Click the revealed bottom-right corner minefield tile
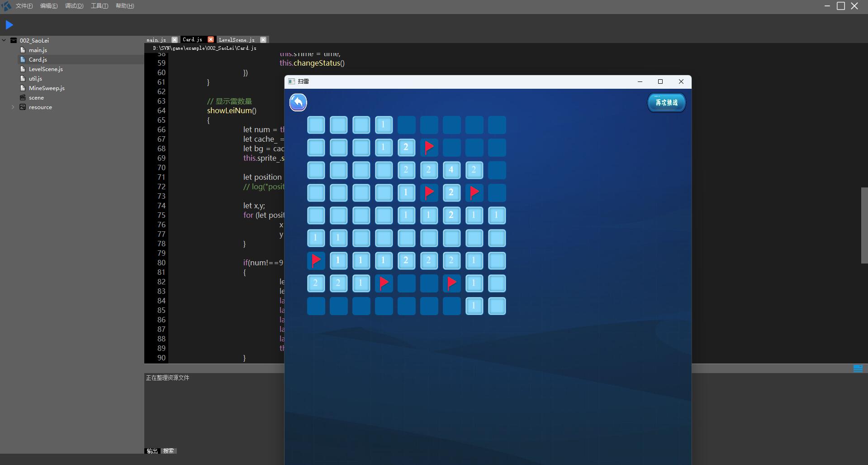The width and height of the screenshot is (868, 465). point(497,306)
